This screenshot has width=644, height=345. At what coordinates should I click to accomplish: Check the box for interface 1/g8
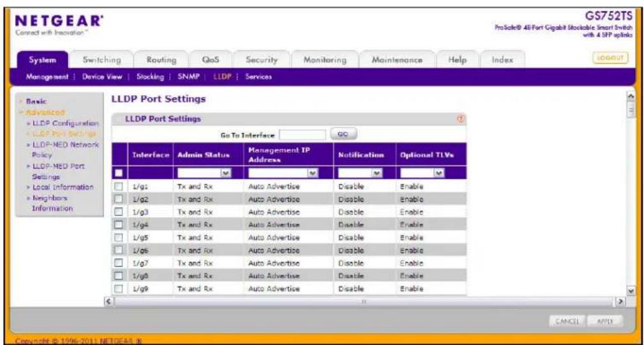pos(119,276)
